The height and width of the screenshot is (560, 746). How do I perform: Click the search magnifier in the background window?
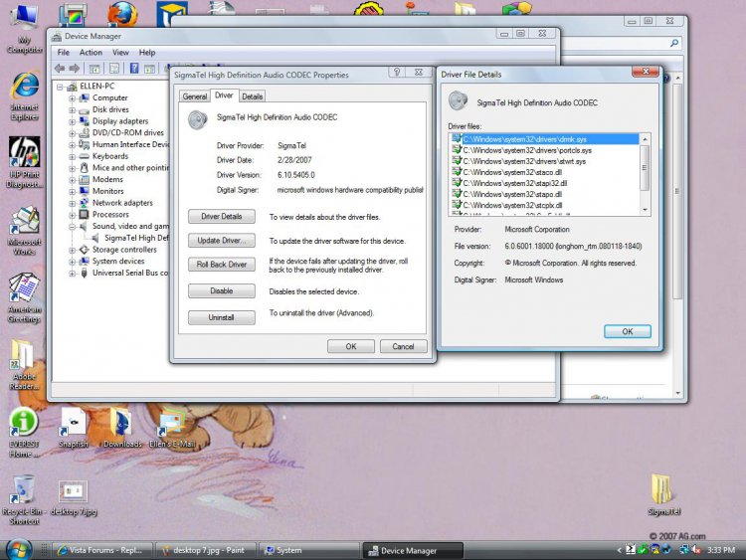tap(674, 44)
